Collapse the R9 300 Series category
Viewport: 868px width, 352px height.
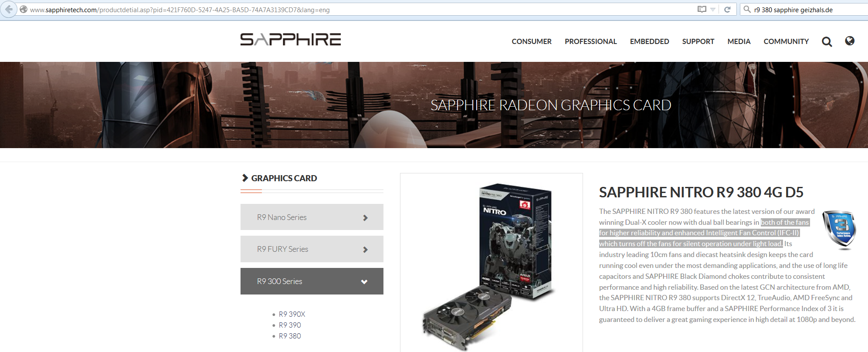coord(312,281)
